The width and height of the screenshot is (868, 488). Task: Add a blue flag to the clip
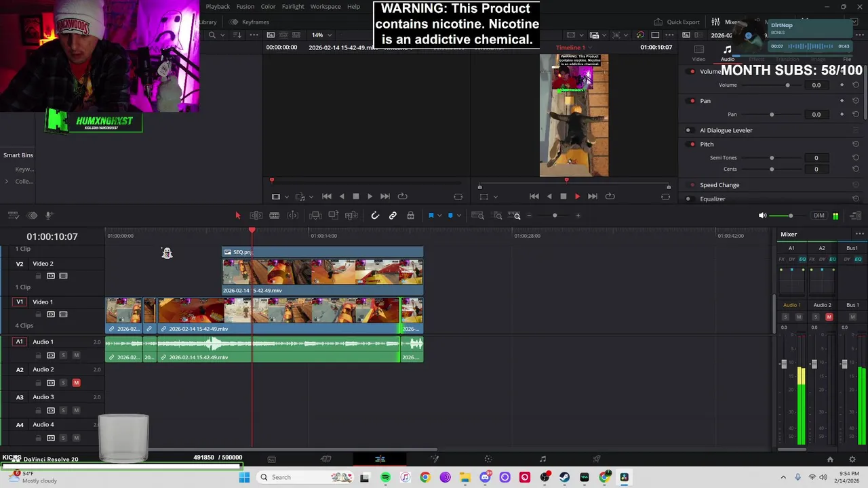[x=431, y=216]
